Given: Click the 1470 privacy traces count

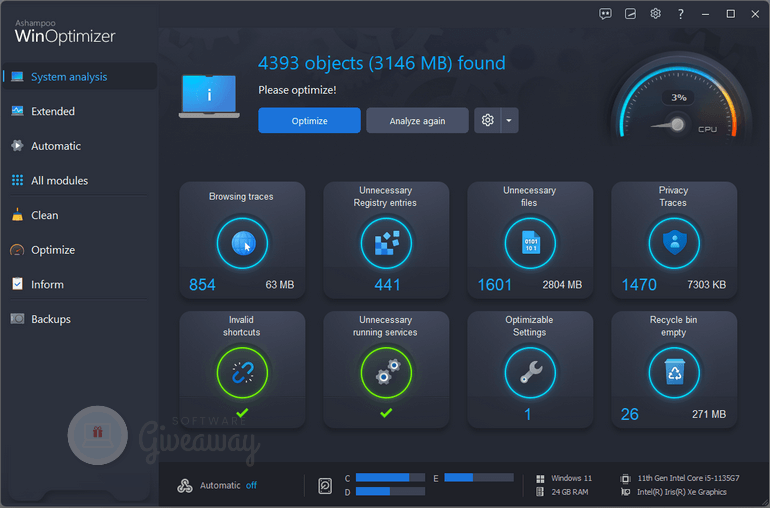Looking at the screenshot, I should [639, 285].
